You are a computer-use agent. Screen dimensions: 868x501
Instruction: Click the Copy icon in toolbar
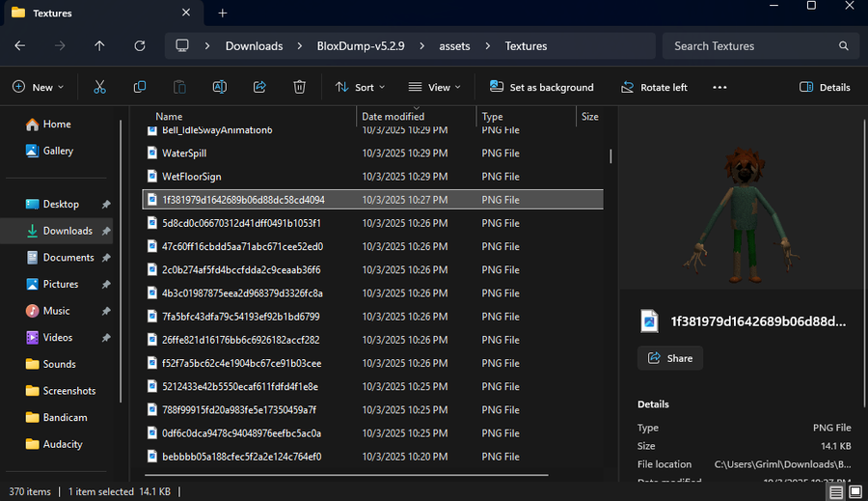point(140,87)
